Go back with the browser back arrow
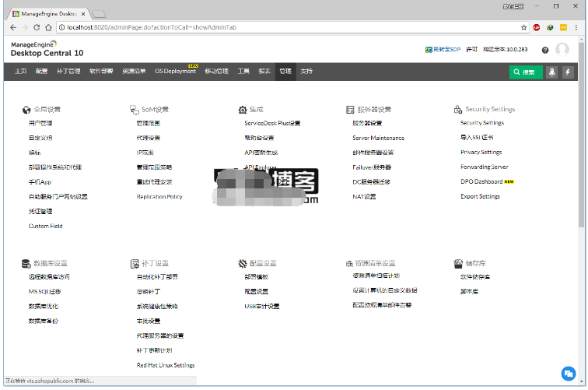Image resolution: width=588 pixels, height=390 pixels. pos(13,27)
